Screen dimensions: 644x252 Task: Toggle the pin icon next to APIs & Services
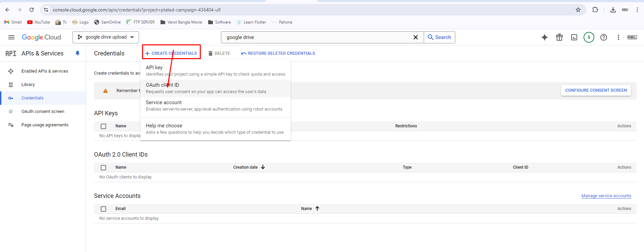click(x=78, y=53)
